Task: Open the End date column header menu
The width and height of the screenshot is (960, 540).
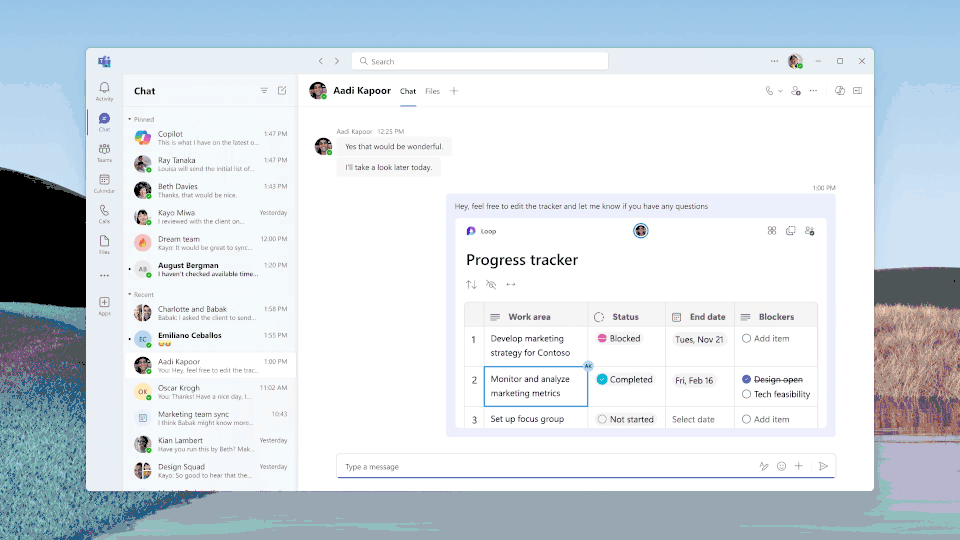Action: (x=700, y=317)
